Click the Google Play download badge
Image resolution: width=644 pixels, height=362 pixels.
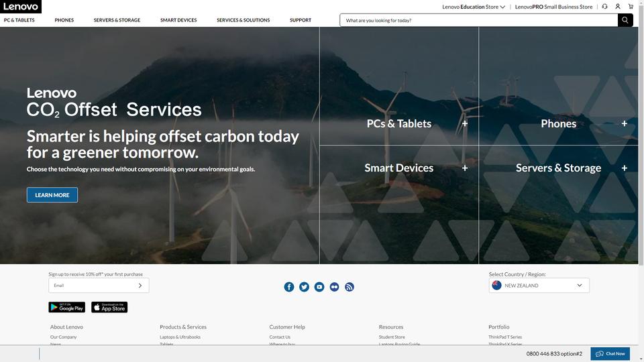point(67,307)
